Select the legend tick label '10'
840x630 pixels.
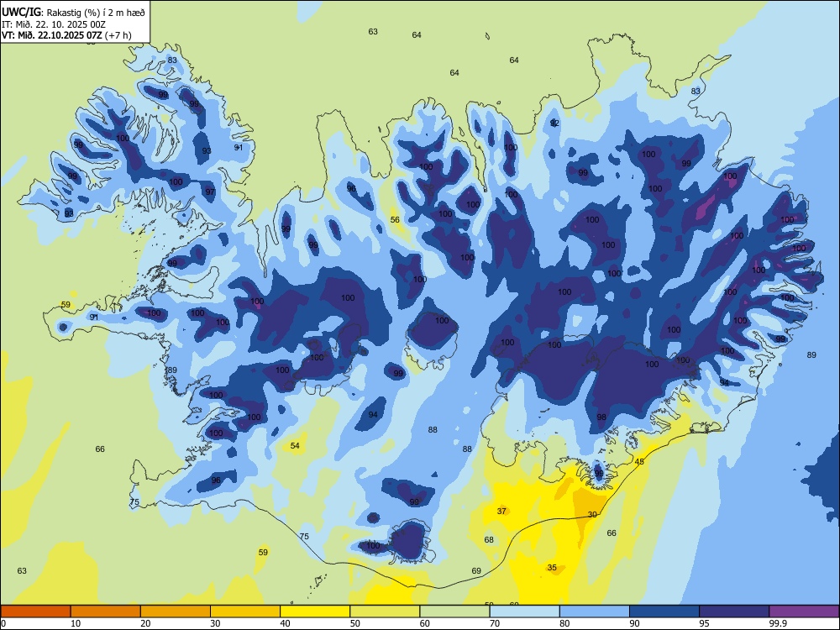coord(76,623)
